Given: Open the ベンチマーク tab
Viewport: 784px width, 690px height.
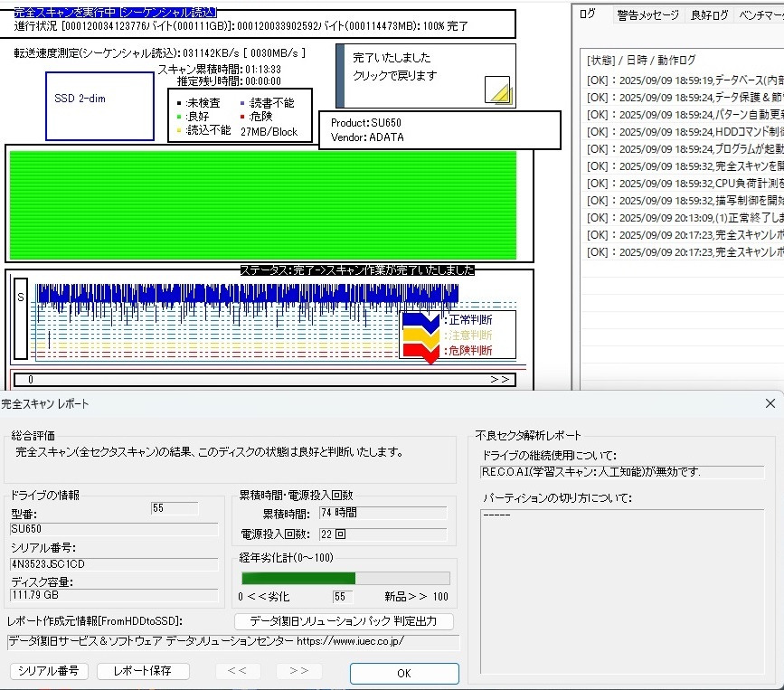Looking at the screenshot, I should tap(760, 15).
